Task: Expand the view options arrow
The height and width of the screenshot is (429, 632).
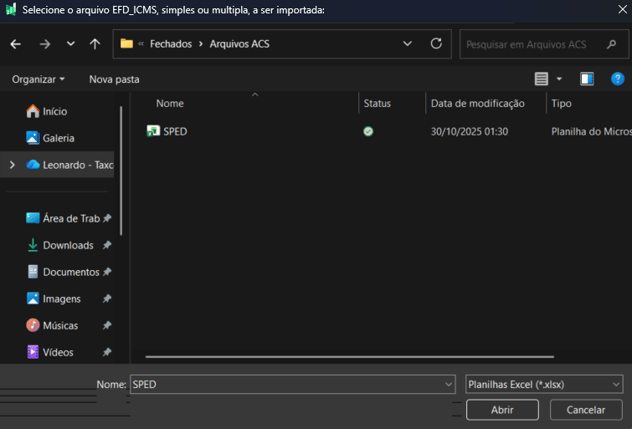Action: click(x=559, y=79)
